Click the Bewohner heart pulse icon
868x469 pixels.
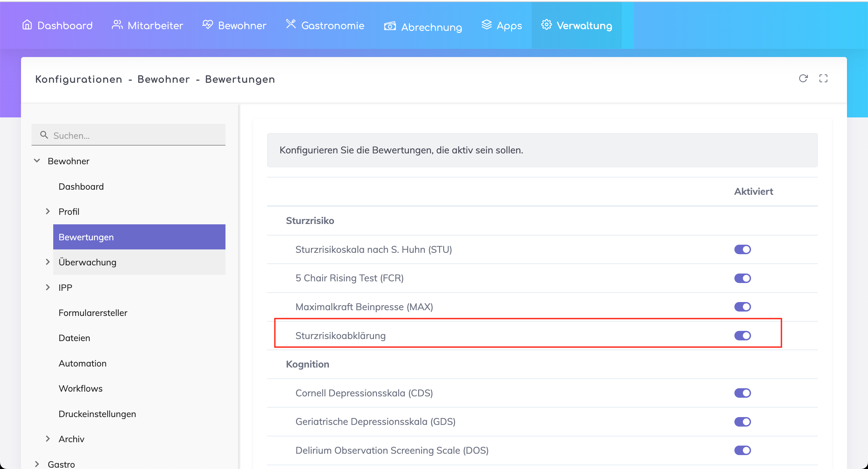point(208,25)
